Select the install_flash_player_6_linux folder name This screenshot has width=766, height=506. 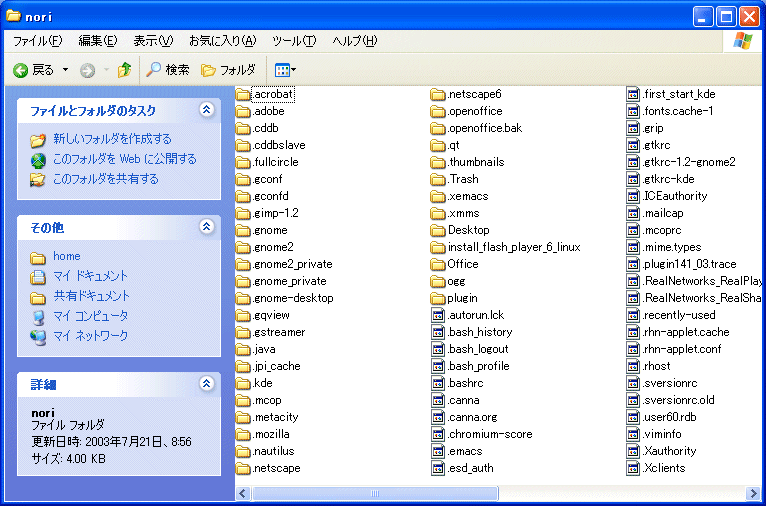[514, 247]
